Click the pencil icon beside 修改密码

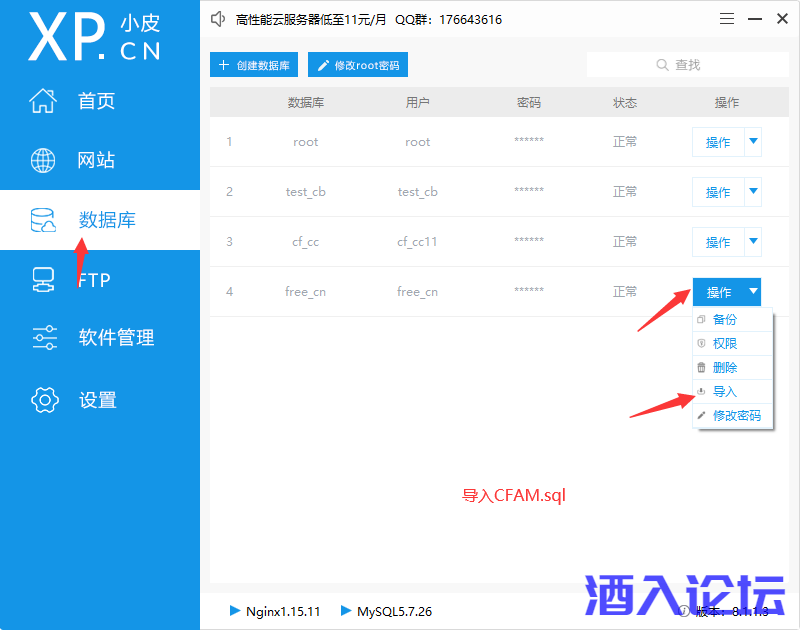pos(701,415)
